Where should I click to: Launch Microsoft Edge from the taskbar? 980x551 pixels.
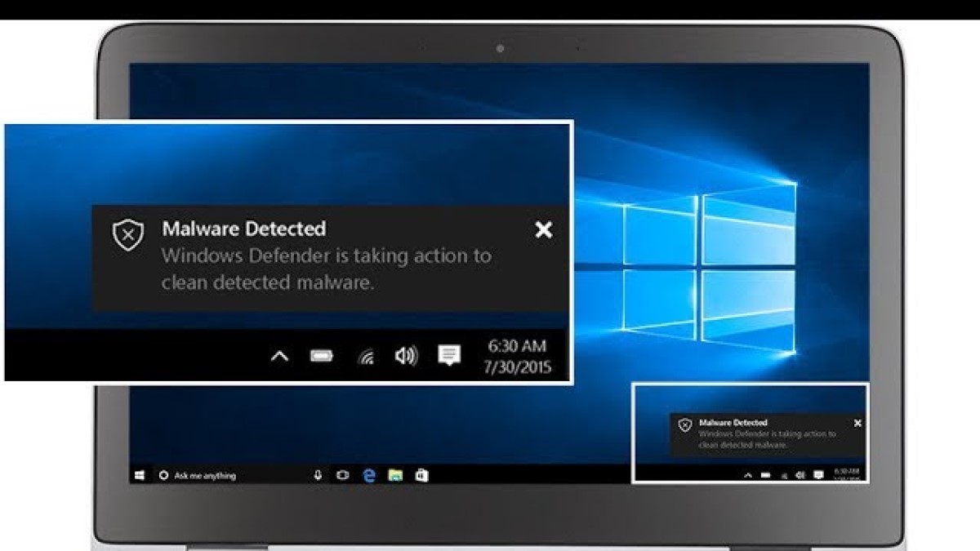[369, 475]
